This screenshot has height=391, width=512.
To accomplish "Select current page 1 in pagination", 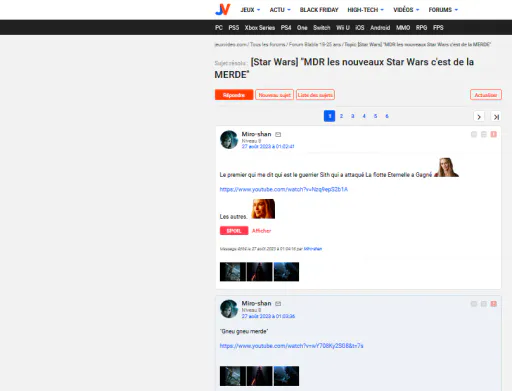I will tap(329, 116).
